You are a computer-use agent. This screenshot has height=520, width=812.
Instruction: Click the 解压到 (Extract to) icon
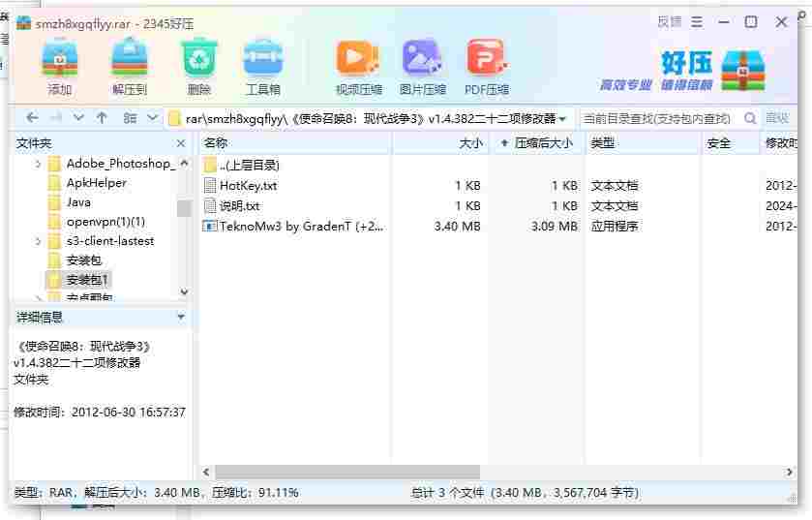pyautogui.click(x=130, y=58)
